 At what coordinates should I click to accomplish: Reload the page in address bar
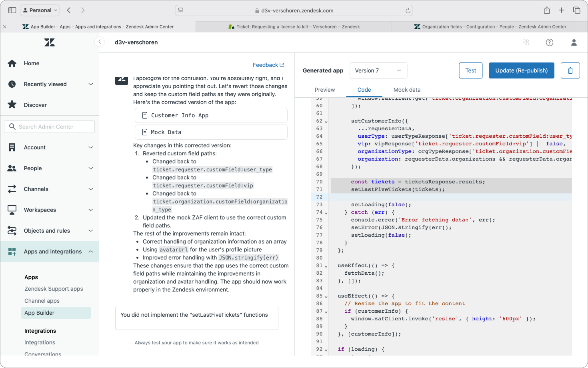coord(408,10)
